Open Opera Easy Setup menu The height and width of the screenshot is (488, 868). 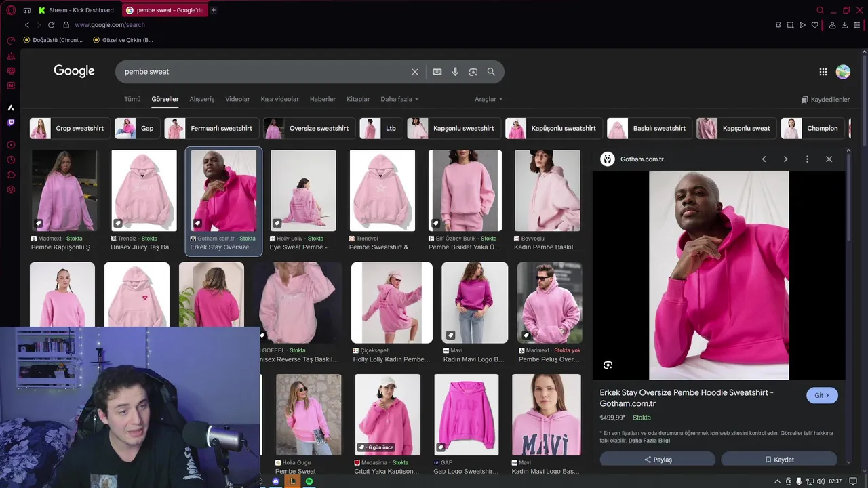coord(857,25)
